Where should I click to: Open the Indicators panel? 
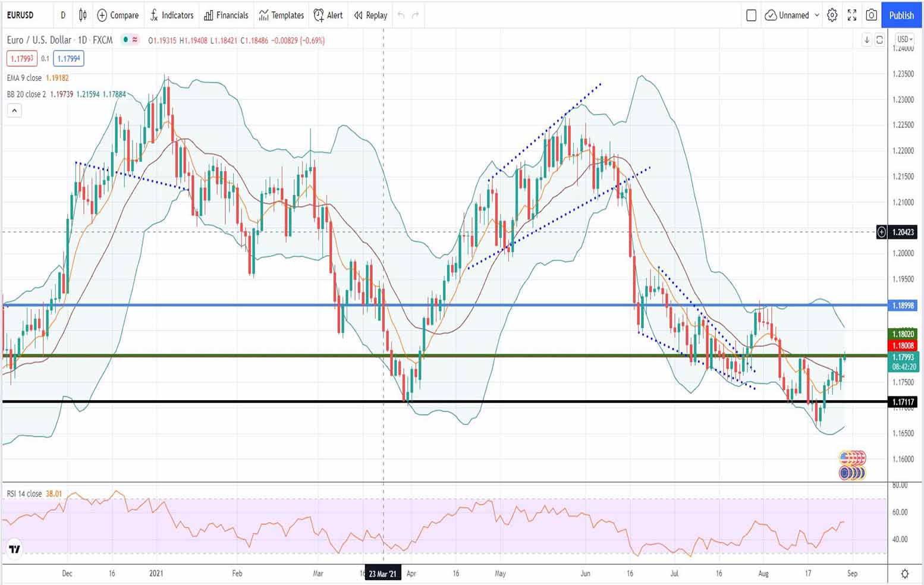[171, 15]
